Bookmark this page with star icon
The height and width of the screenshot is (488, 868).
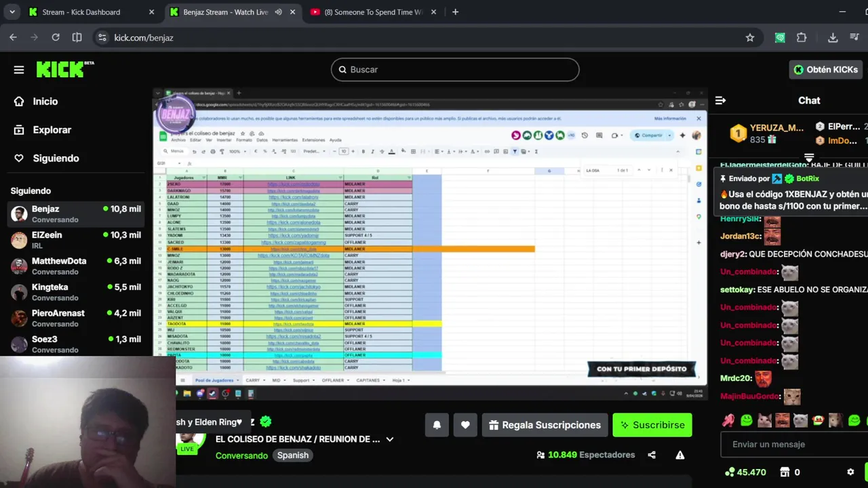[x=750, y=38]
